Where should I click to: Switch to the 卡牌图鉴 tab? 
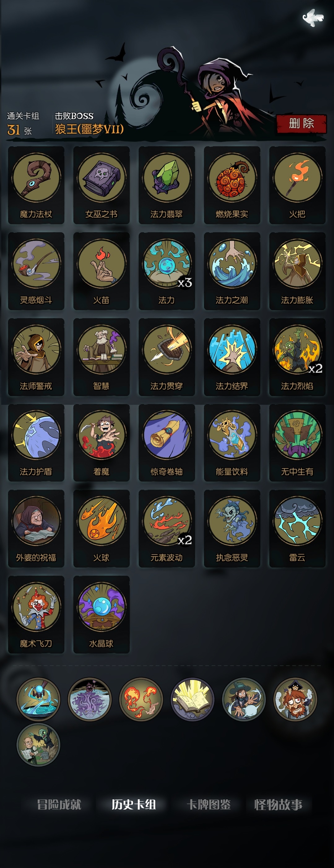pyautogui.click(x=209, y=804)
